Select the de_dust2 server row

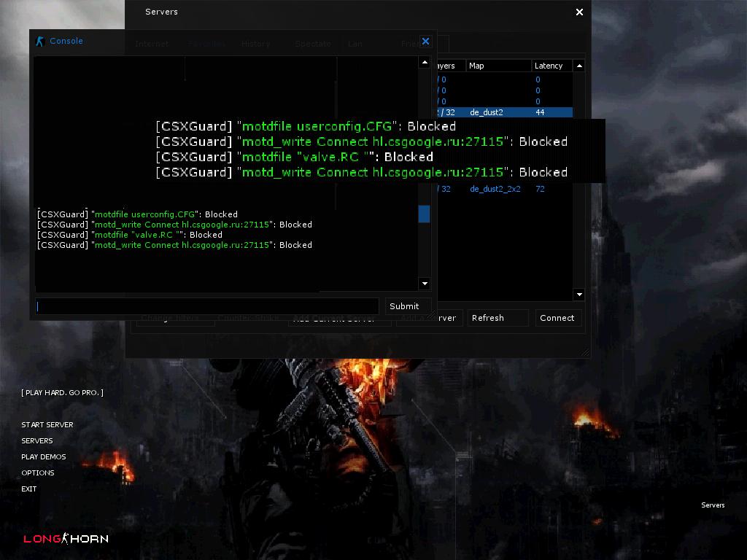point(505,112)
